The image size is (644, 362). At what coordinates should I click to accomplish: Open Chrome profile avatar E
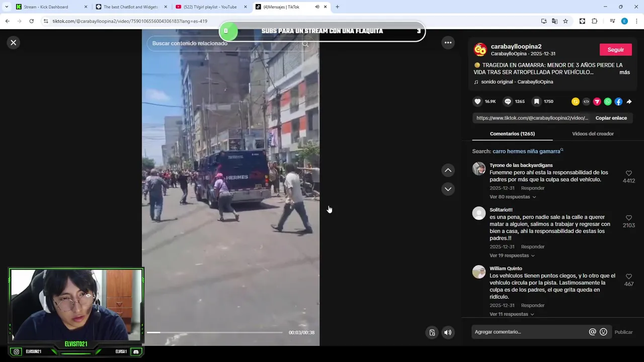click(624, 21)
